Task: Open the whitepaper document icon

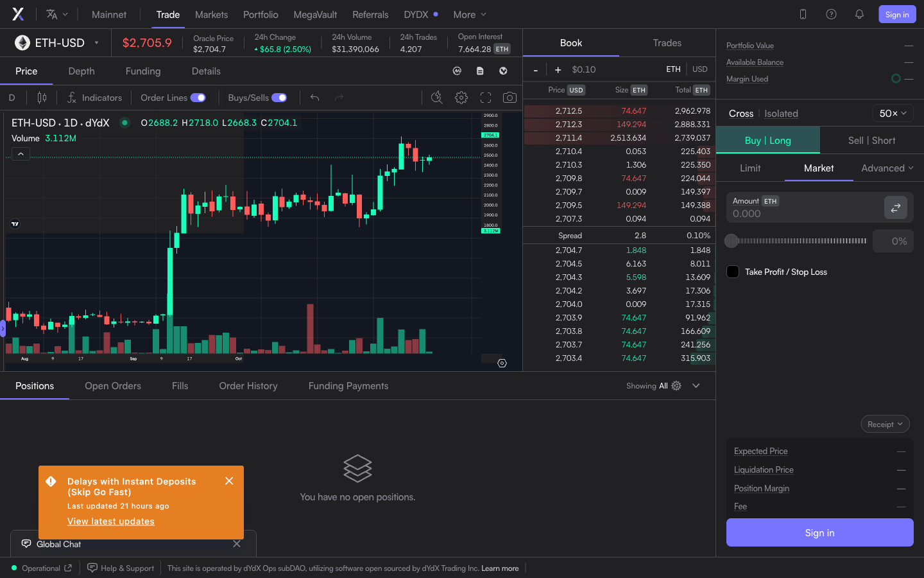Action: pos(480,71)
